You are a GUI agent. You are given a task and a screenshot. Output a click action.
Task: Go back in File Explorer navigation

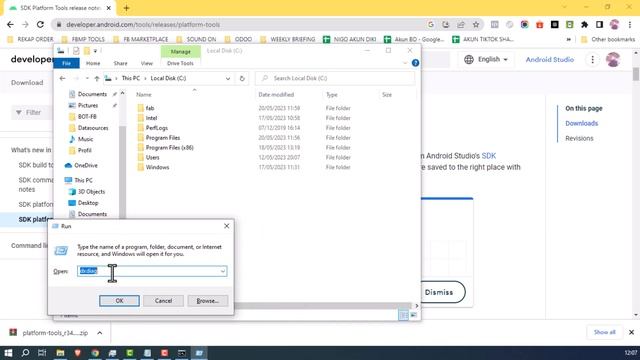62,78
